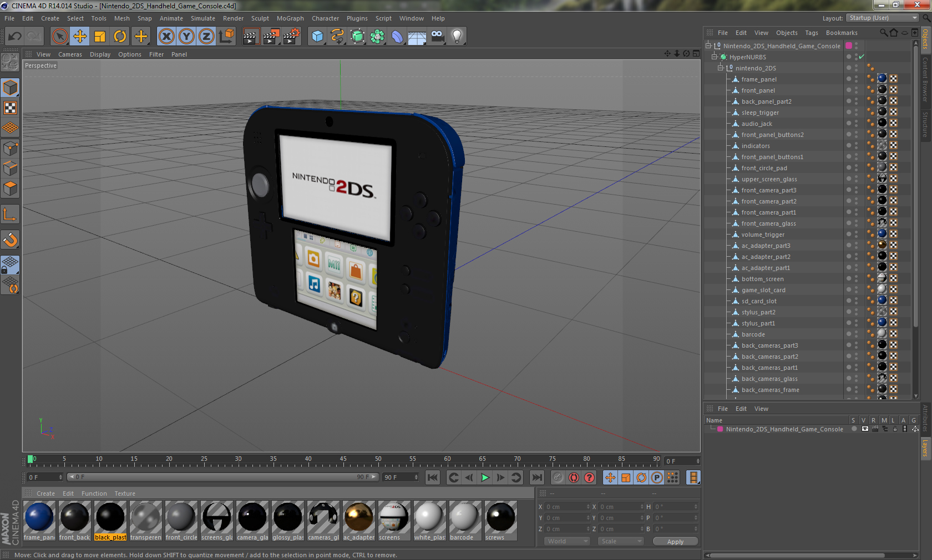Click the Record Active Objects button
The image size is (932, 560).
[x=558, y=477]
